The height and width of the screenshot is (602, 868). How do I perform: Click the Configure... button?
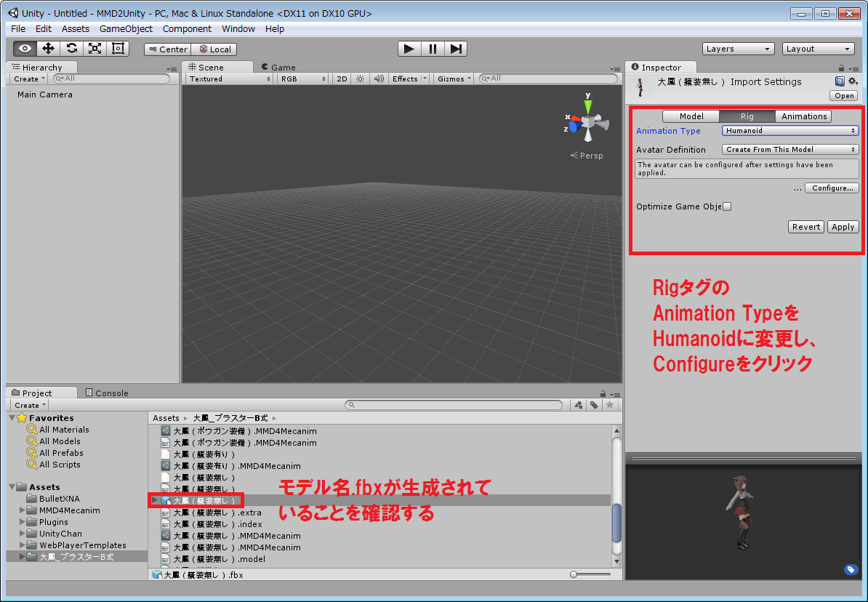832,188
